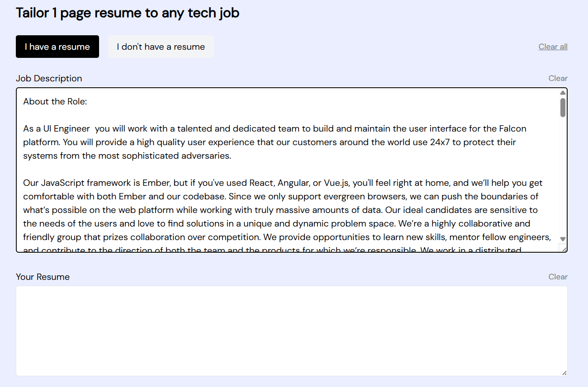Click the paragraph starting "As a UI Engineer"

(x=271, y=142)
